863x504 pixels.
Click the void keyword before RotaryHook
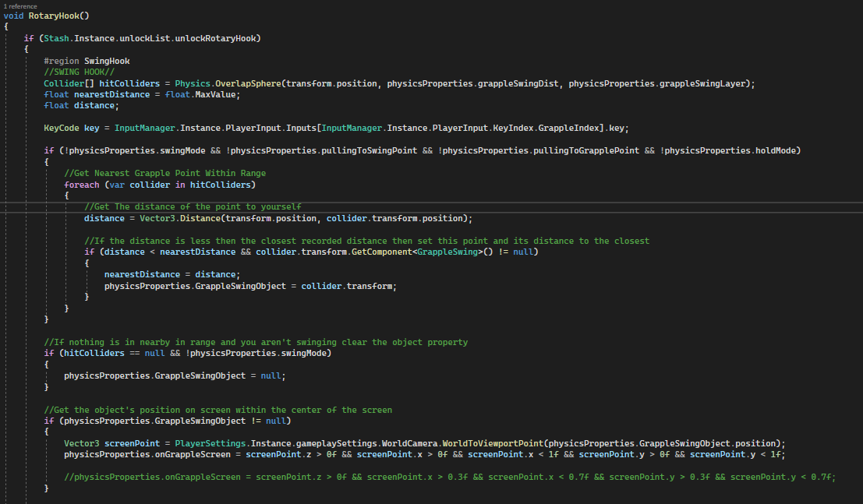click(x=14, y=16)
